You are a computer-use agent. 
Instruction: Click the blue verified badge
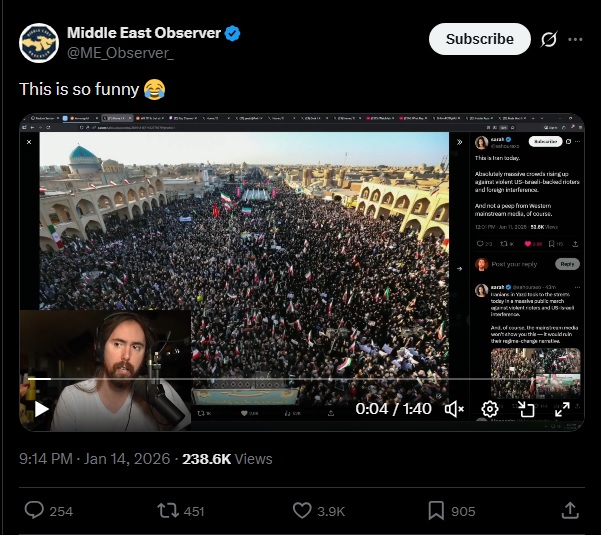(x=232, y=33)
